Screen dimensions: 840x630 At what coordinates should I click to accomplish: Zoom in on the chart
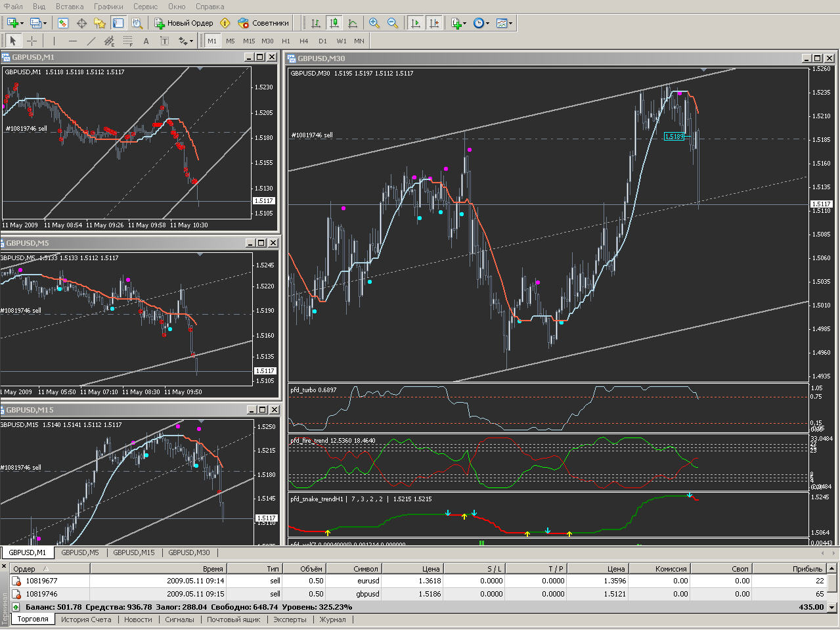point(374,23)
